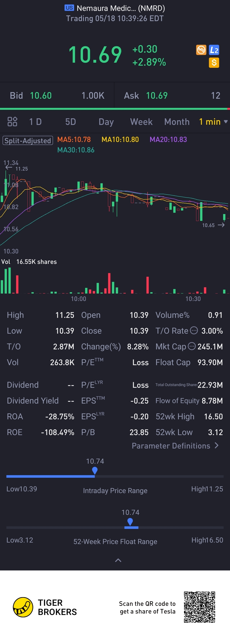Expand the 1 min interval dropdown
This screenshot has width=230, height=644.
click(213, 122)
